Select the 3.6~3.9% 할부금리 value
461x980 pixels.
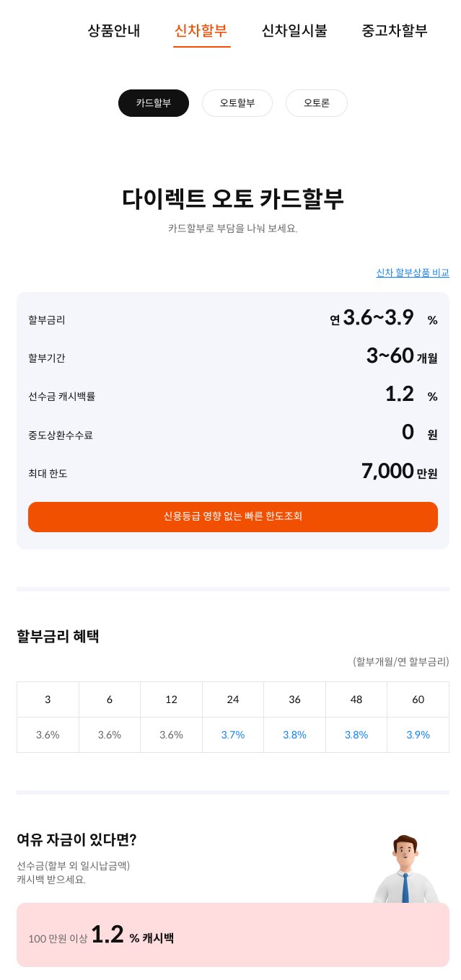[382, 317]
